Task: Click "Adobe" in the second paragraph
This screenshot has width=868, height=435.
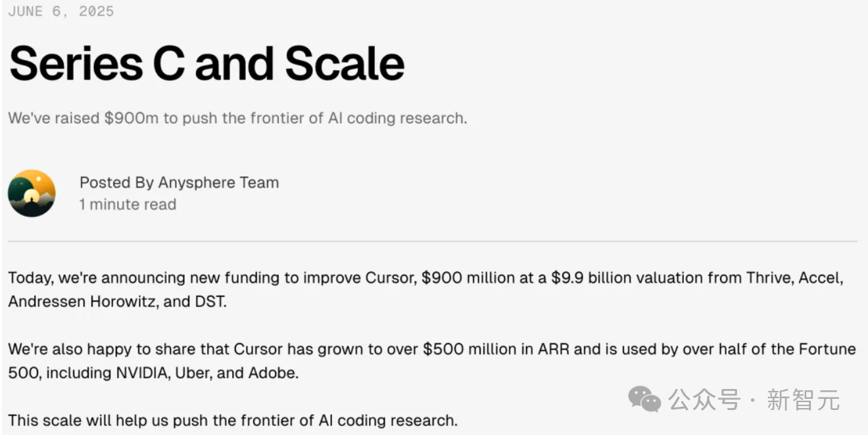Action: tap(272, 373)
